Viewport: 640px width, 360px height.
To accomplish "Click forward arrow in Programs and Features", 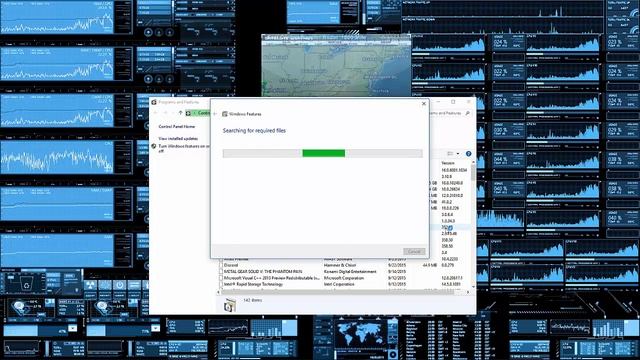I will click(165, 113).
